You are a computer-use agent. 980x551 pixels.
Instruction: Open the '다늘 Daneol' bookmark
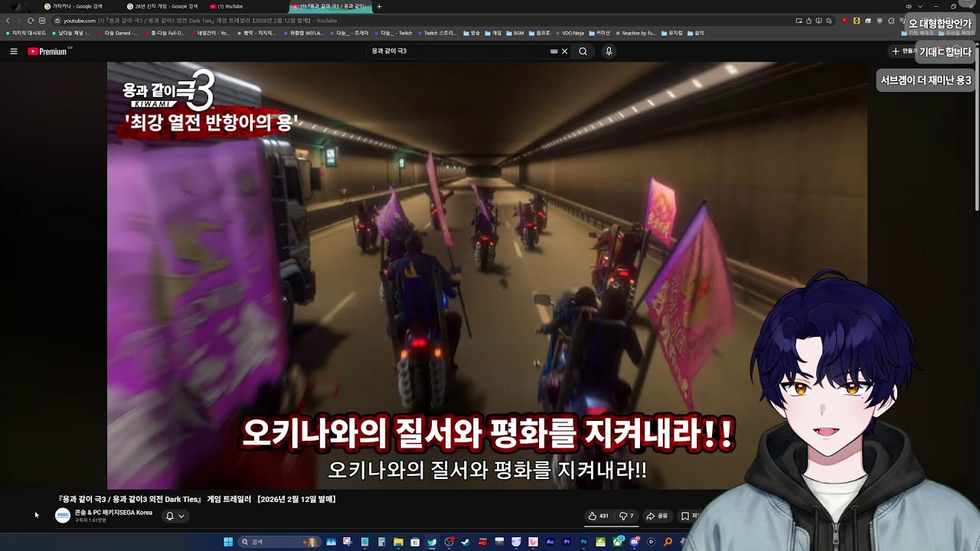pos(118,33)
